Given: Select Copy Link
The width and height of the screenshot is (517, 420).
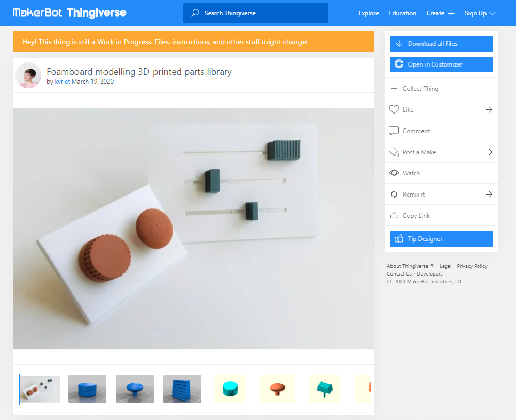Looking at the screenshot, I should tap(442, 216).
